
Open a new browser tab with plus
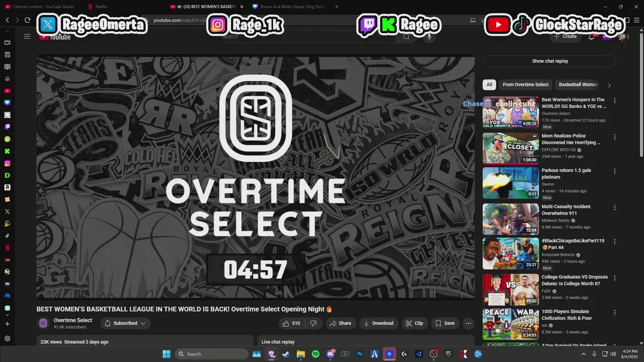(337, 7)
